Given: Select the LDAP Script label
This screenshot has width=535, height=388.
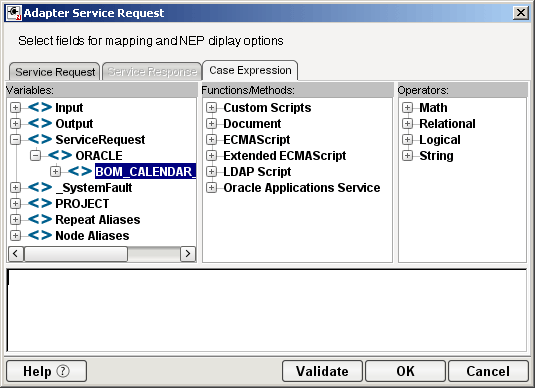Looking at the screenshot, I should (x=257, y=171).
